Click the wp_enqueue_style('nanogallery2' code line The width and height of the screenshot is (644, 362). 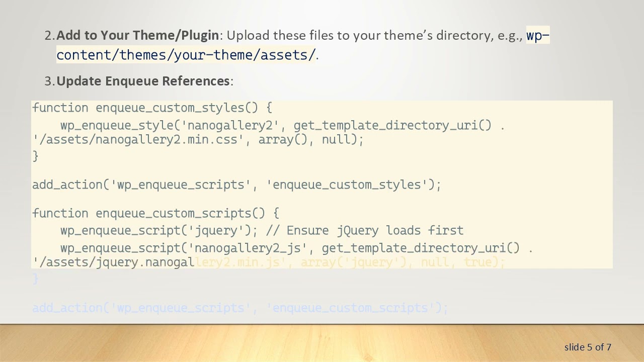(282, 125)
